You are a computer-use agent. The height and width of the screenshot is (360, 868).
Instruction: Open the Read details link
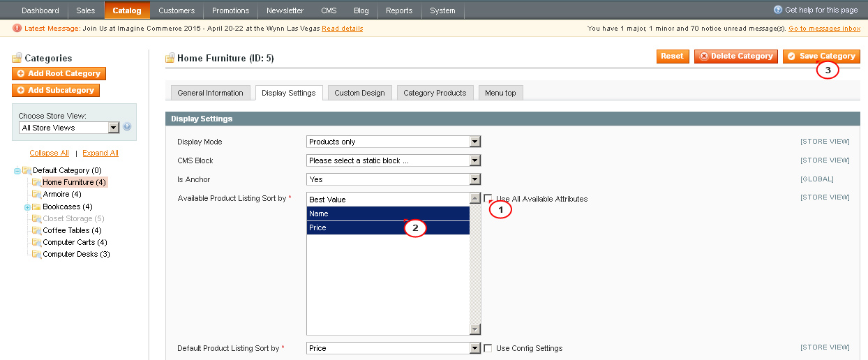pos(343,29)
